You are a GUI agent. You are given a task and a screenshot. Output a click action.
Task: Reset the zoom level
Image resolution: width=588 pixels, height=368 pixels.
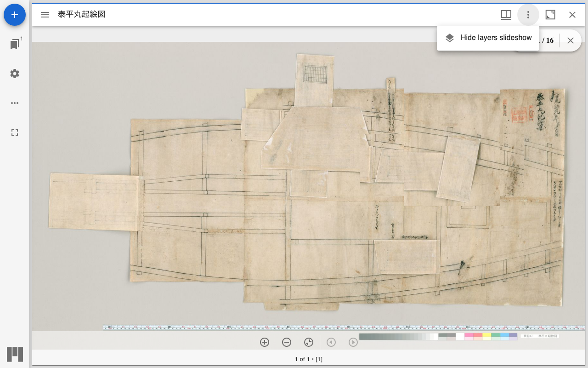(309, 342)
